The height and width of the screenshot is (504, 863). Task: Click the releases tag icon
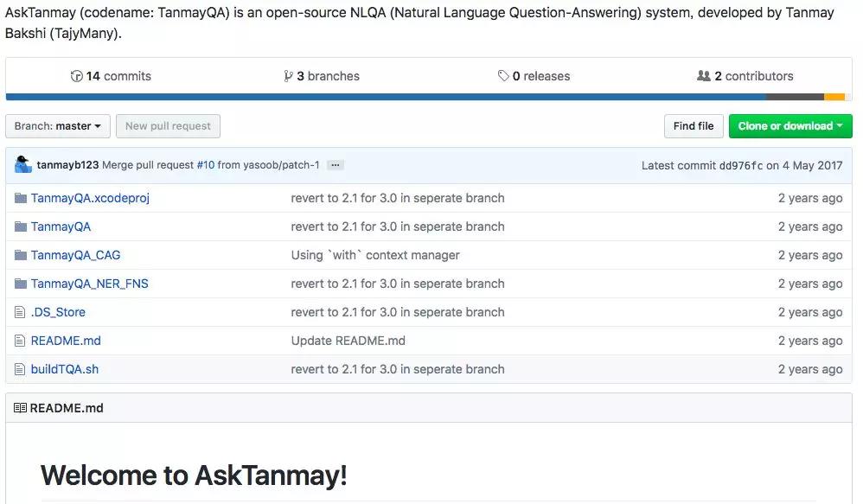[x=503, y=76]
